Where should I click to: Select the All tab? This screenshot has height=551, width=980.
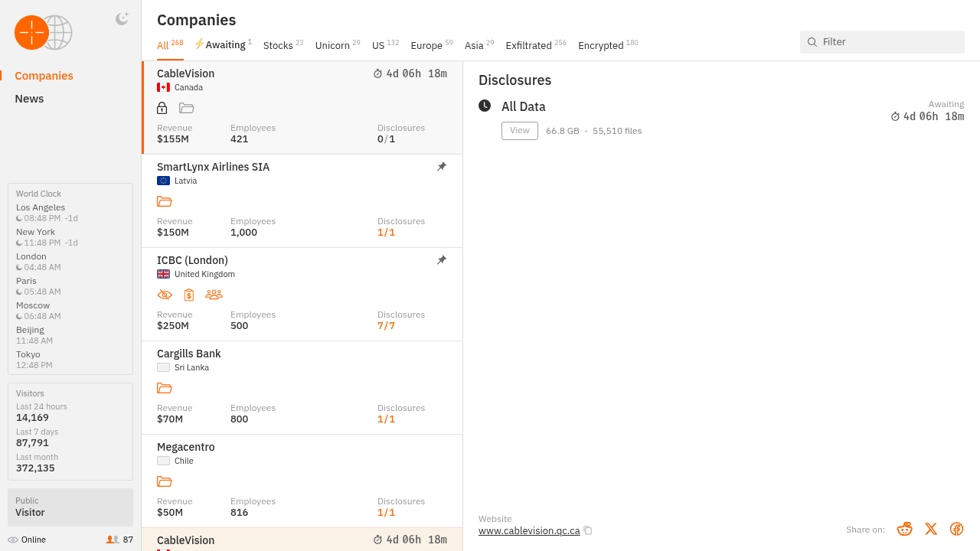[170, 45]
